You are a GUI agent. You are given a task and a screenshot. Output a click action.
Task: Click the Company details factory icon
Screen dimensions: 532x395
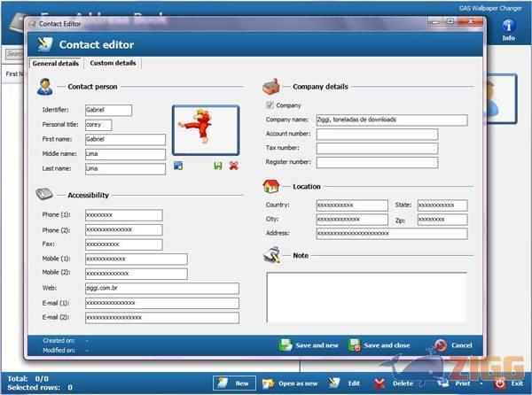pyautogui.click(x=273, y=87)
